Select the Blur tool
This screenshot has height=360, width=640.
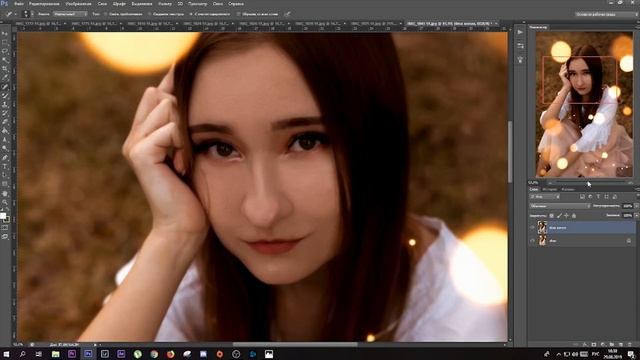(x=4, y=140)
